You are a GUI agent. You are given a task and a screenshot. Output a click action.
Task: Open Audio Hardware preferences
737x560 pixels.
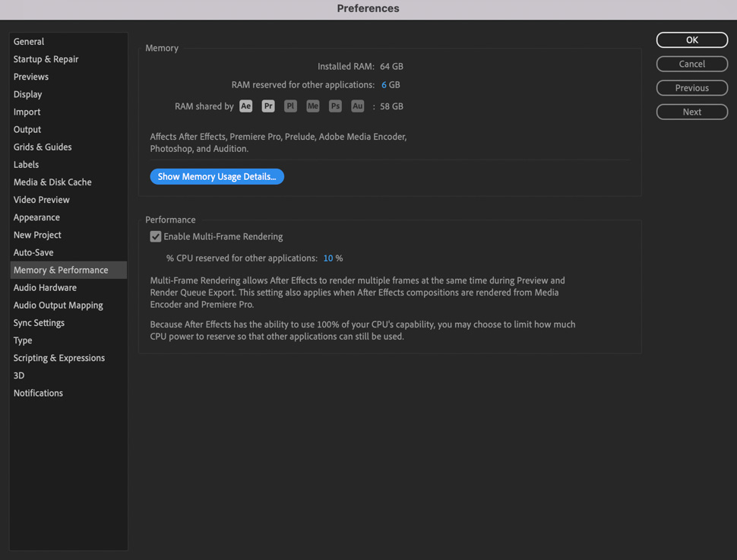pos(68,287)
